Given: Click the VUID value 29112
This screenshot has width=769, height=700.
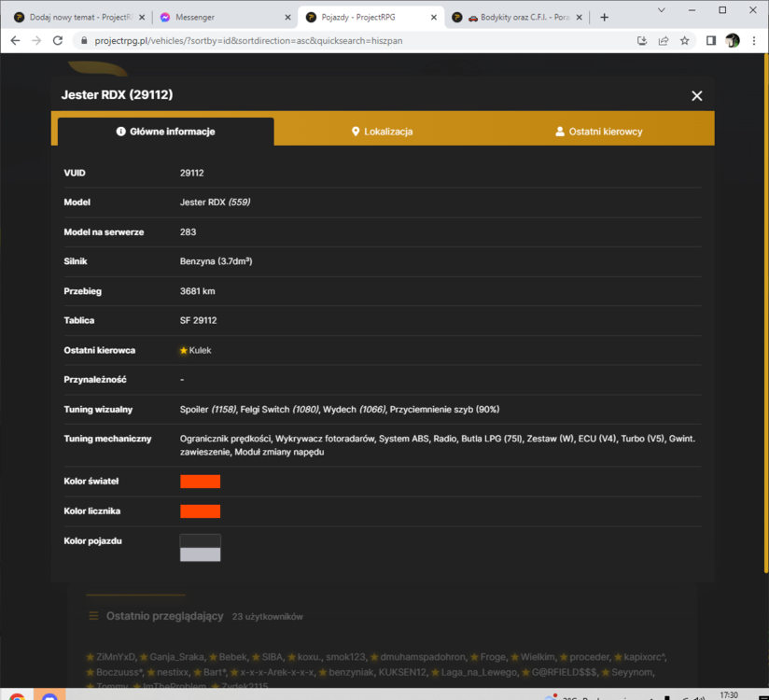Looking at the screenshot, I should point(191,174).
